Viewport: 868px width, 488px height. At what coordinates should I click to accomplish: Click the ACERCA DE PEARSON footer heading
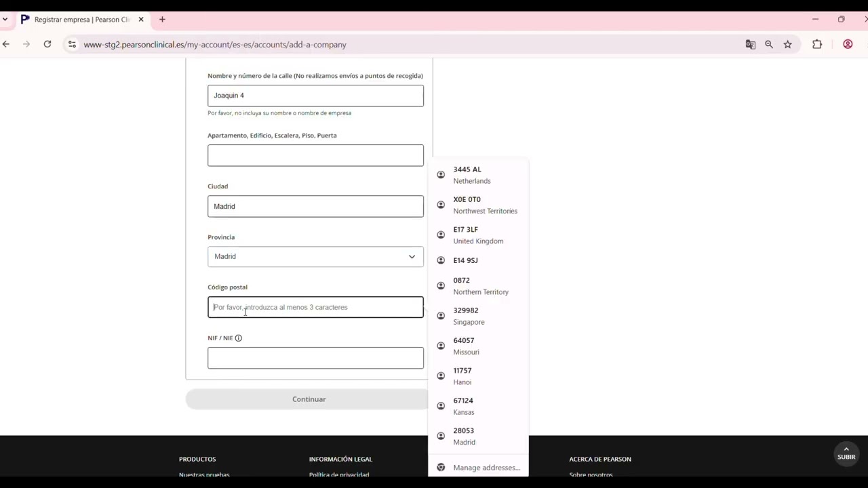click(x=600, y=459)
